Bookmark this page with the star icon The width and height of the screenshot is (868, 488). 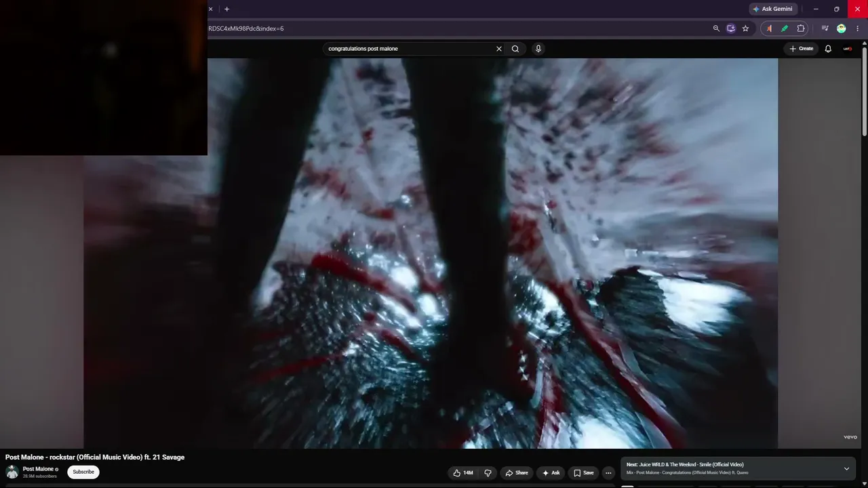pos(745,28)
